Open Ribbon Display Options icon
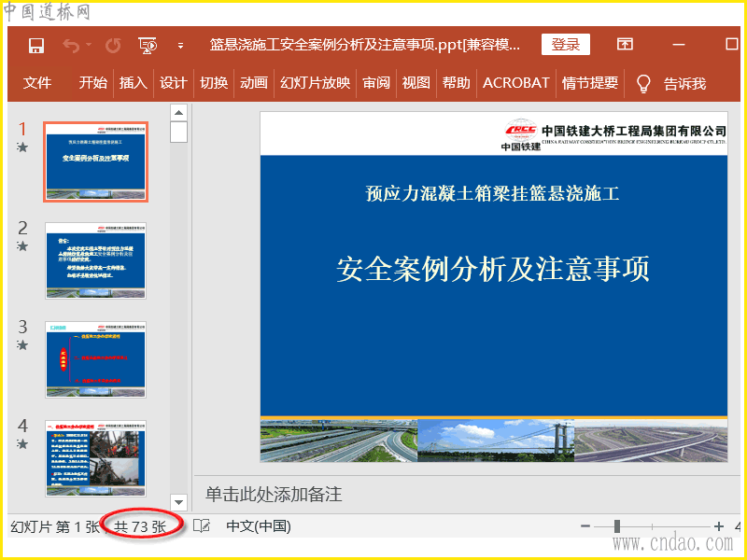Viewport: 747px width, 560px height. click(x=625, y=44)
